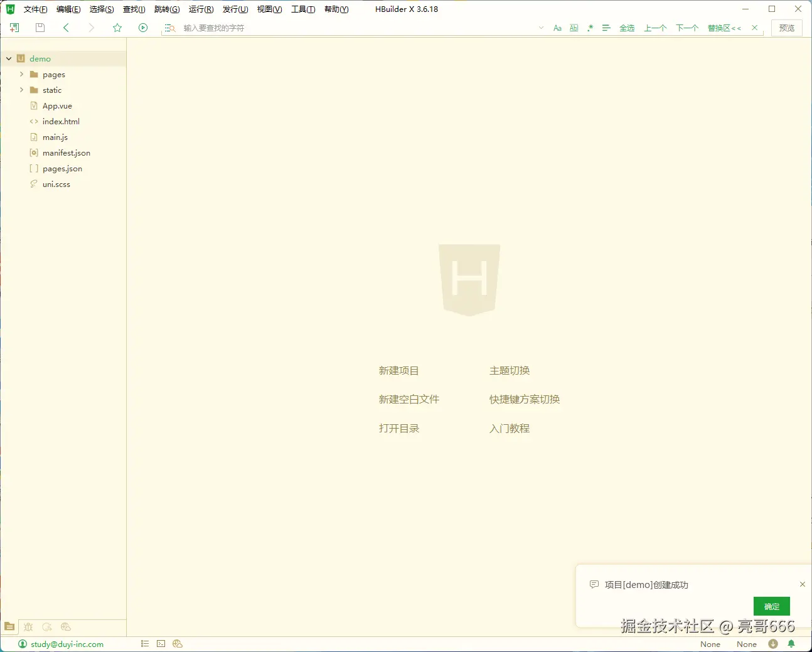Click the 打开目录 link
The height and width of the screenshot is (652, 812).
tap(398, 429)
